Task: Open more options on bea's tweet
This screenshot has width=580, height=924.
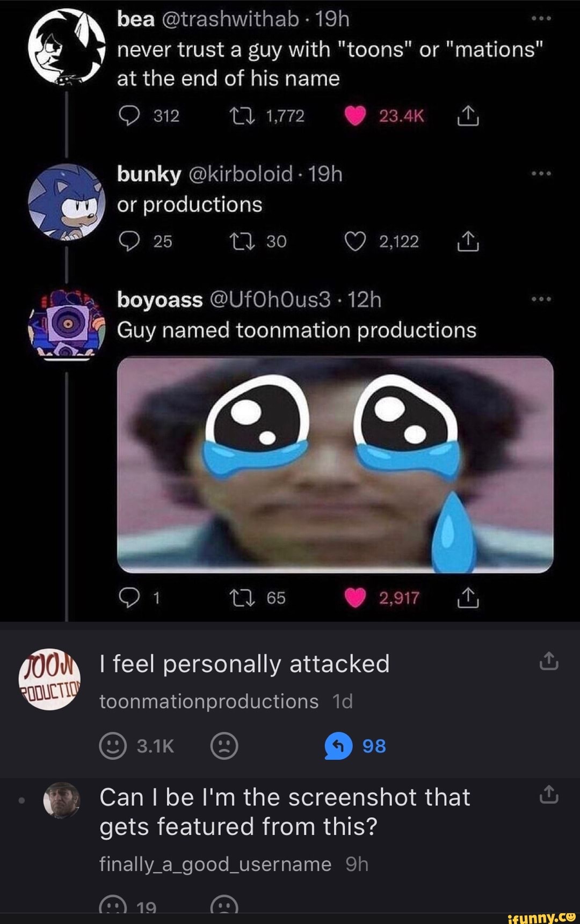Action: click(x=541, y=19)
